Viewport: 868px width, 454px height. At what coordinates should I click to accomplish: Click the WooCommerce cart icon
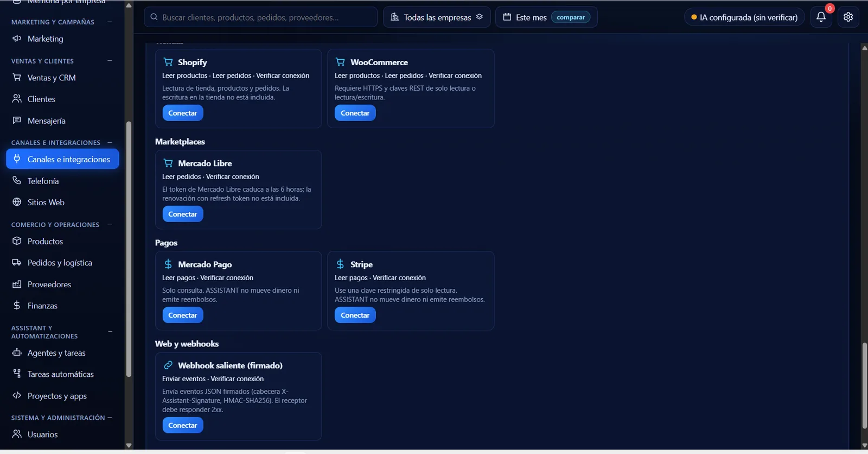point(340,62)
